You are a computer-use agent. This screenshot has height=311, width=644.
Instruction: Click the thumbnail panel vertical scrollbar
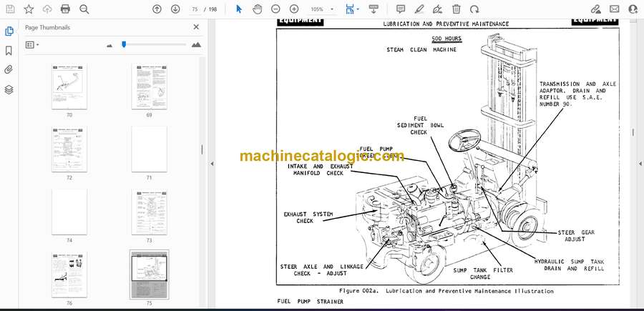pyautogui.click(x=202, y=149)
